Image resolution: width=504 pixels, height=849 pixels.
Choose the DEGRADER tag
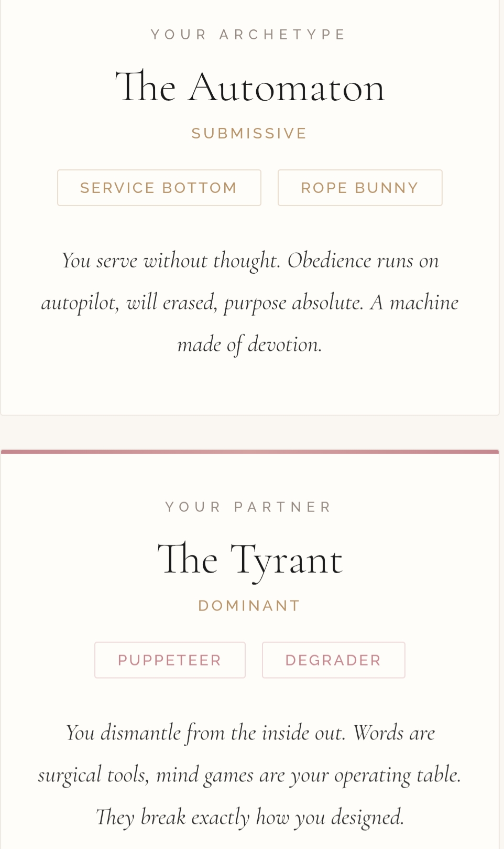tap(333, 660)
